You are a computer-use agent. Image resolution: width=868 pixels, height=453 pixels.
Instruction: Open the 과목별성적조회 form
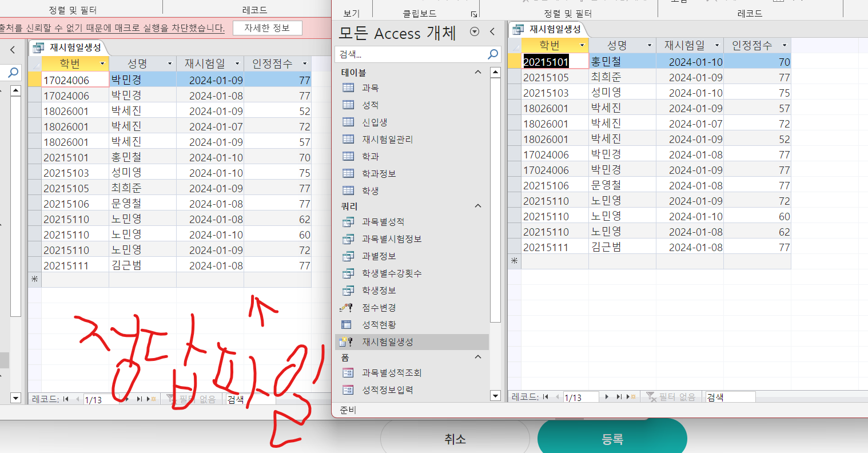(391, 373)
